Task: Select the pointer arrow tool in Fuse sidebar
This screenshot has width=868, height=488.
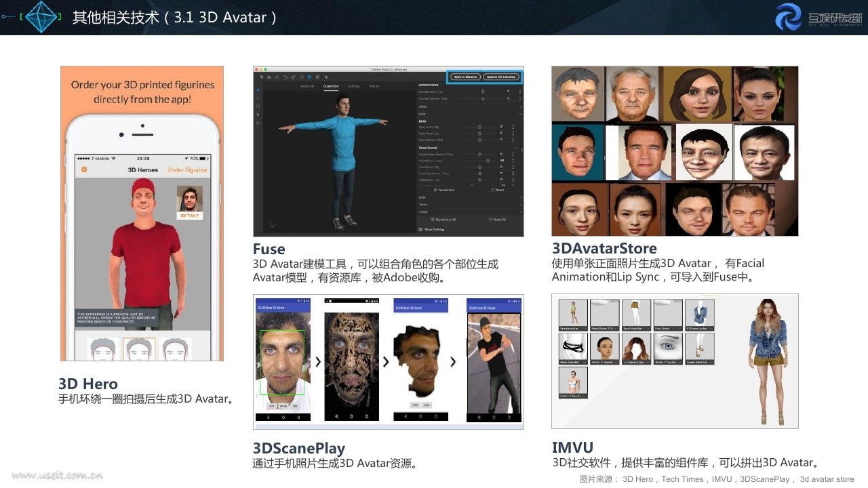Action: (258, 115)
